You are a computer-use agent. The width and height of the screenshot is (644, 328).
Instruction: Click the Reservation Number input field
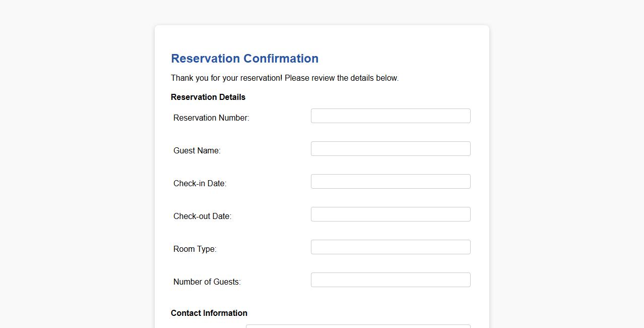pos(391,116)
